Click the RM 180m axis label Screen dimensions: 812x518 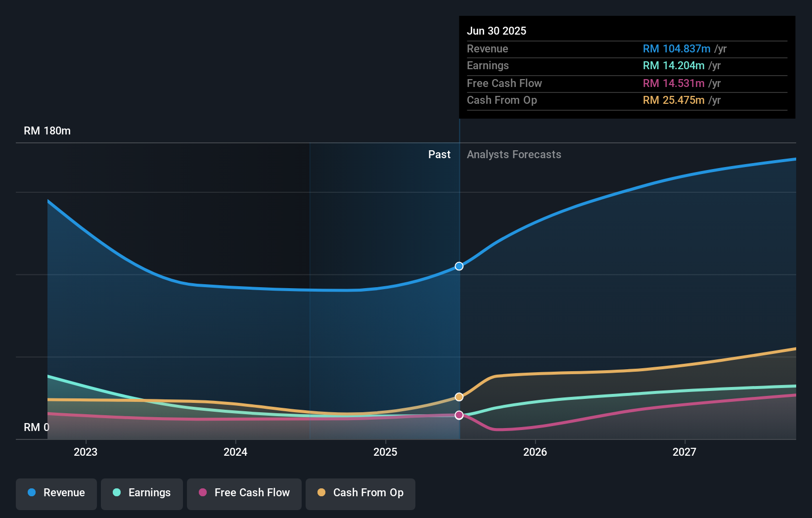coord(47,130)
